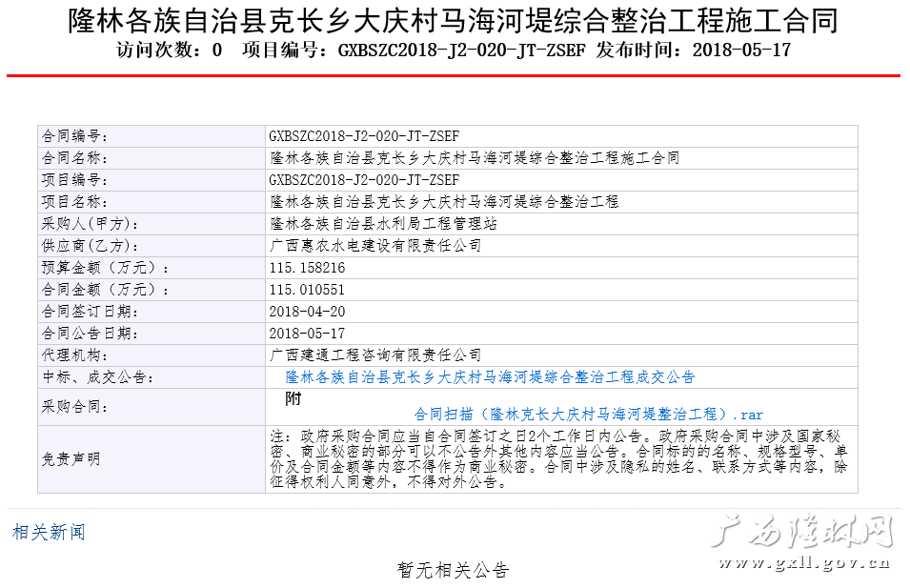This screenshot has height=588, width=910.
Task: Click the 采购人(甲方) label
Action: point(90,224)
